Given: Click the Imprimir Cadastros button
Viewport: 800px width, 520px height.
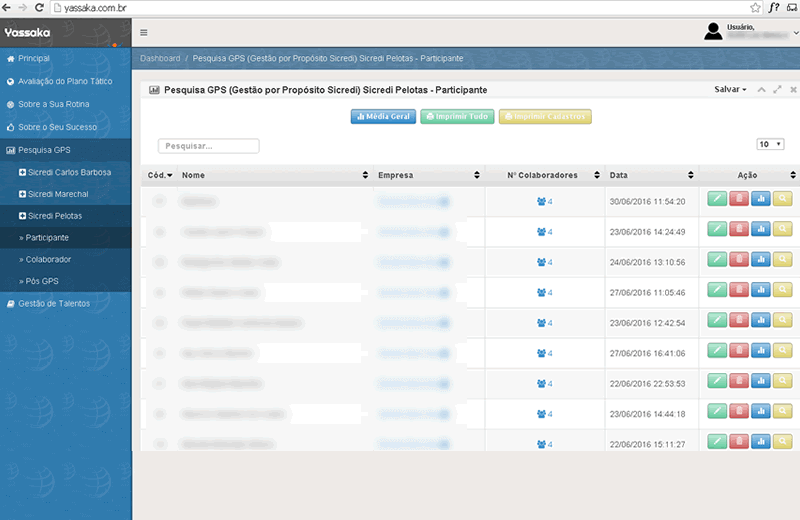Looking at the screenshot, I should [x=545, y=117].
